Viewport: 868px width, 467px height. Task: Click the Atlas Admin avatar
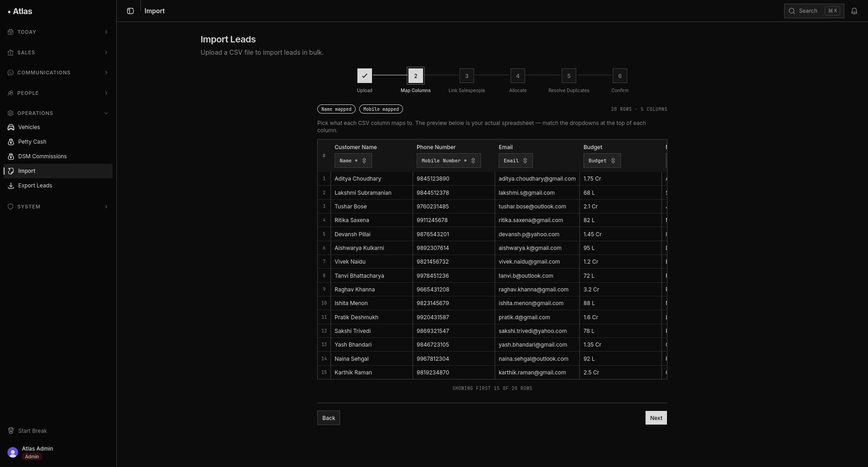click(x=13, y=452)
